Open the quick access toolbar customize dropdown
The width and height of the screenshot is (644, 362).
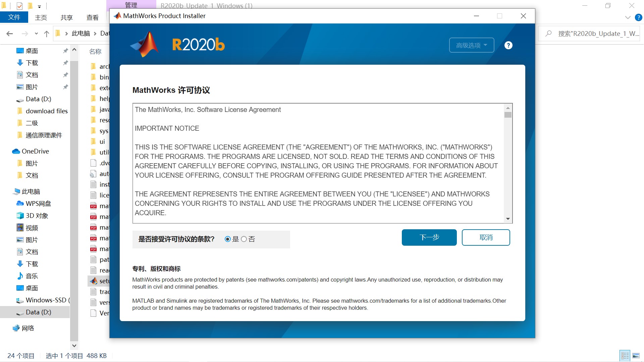[x=39, y=6]
